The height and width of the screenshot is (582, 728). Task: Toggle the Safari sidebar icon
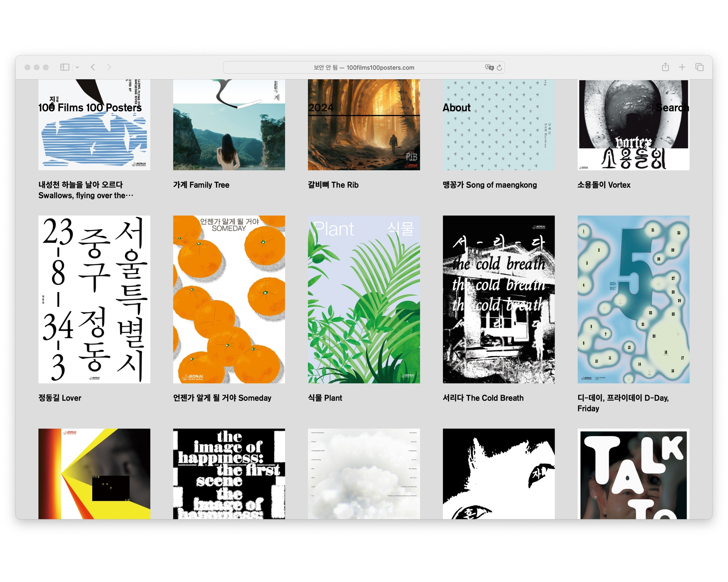[64, 67]
